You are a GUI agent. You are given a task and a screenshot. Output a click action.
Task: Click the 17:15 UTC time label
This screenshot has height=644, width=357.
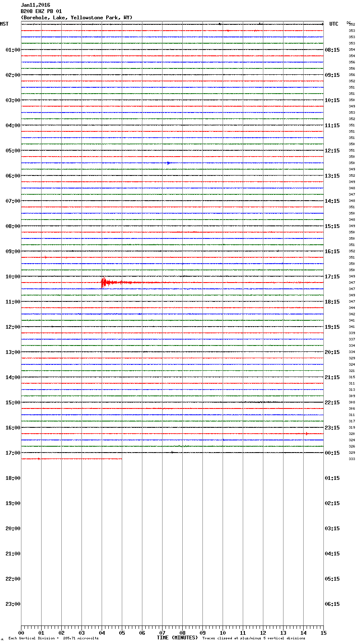coord(332,277)
